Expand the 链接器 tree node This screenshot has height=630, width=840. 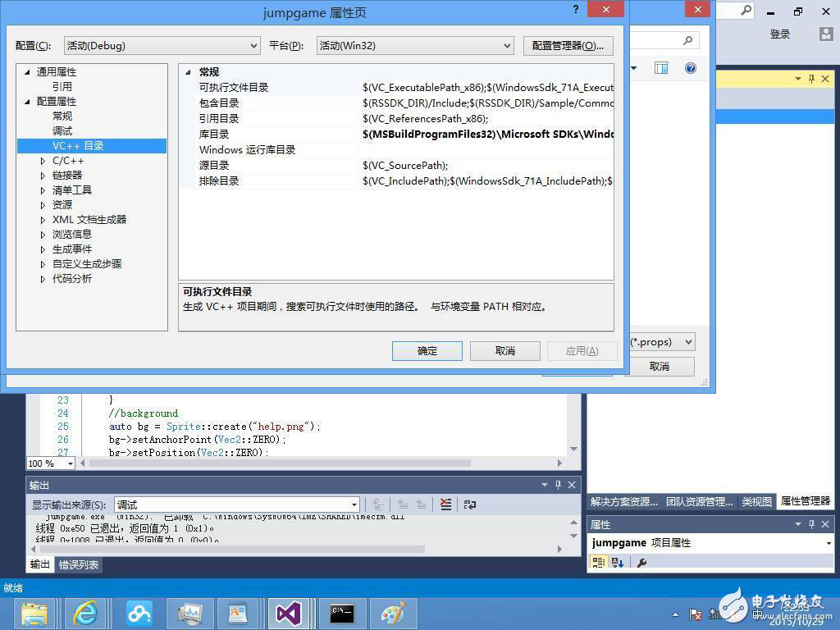43,176
